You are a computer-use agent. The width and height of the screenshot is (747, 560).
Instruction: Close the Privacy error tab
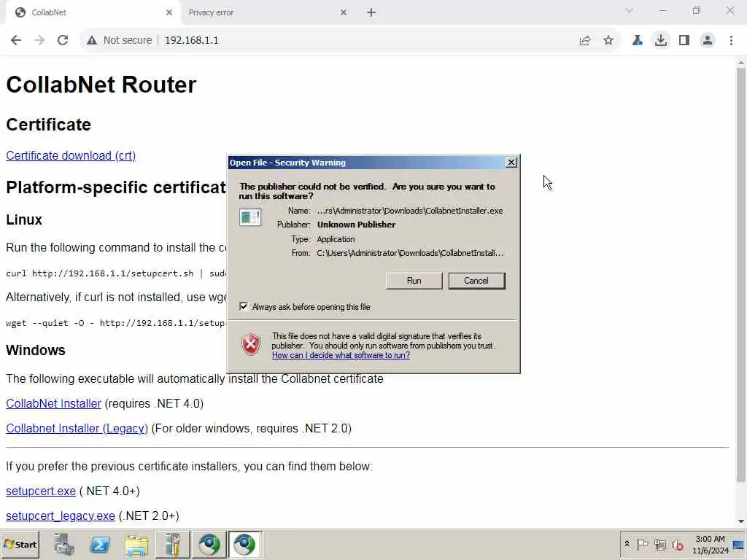coord(344,13)
